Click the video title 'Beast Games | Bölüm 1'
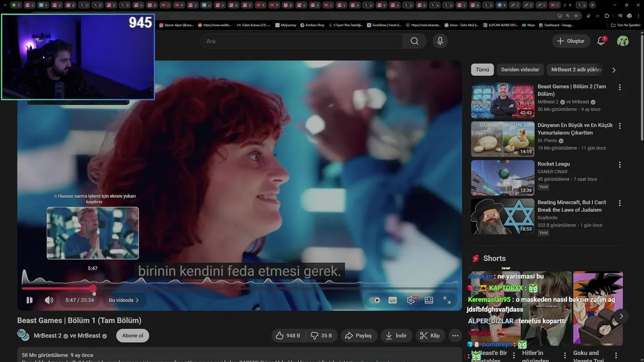 click(79, 320)
